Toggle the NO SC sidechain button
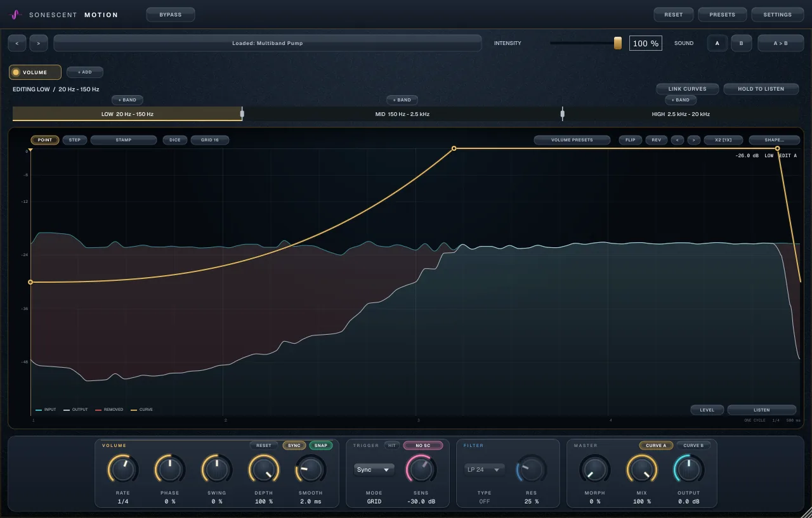The image size is (812, 518). pyautogui.click(x=423, y=446)
